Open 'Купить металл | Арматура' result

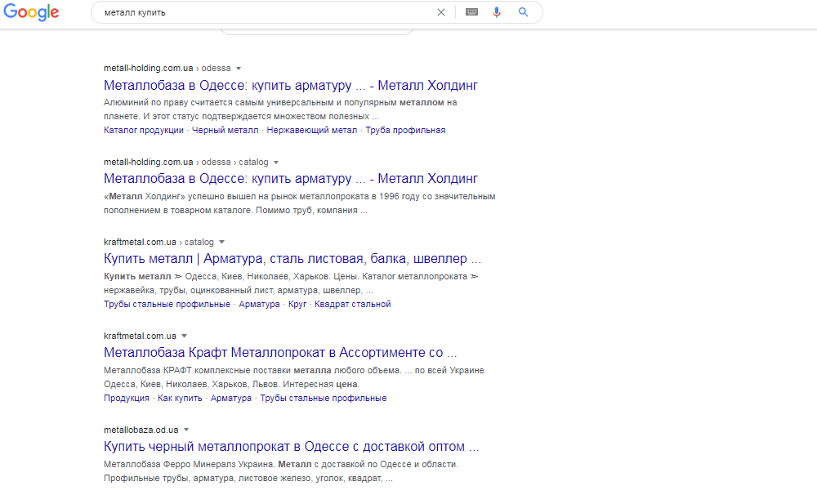[292, 258]
